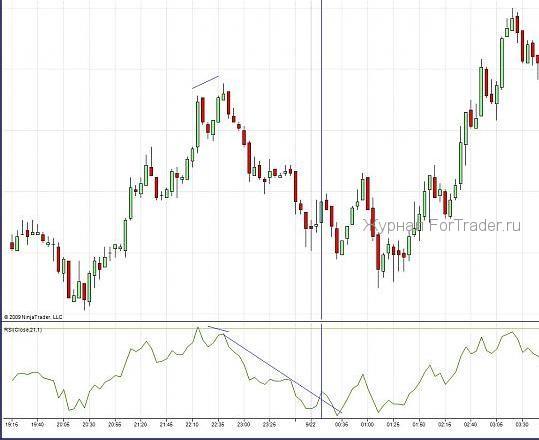Click the highest green candle at the top right of the chart
Image resolution: width=539 pixels, height=440 pixels.
click(512, 24)
